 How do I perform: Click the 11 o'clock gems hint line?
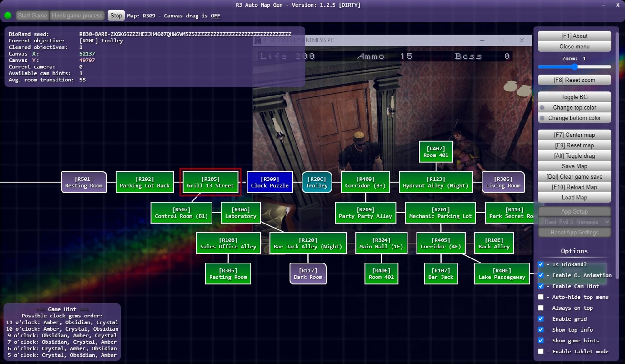point(62,322)
